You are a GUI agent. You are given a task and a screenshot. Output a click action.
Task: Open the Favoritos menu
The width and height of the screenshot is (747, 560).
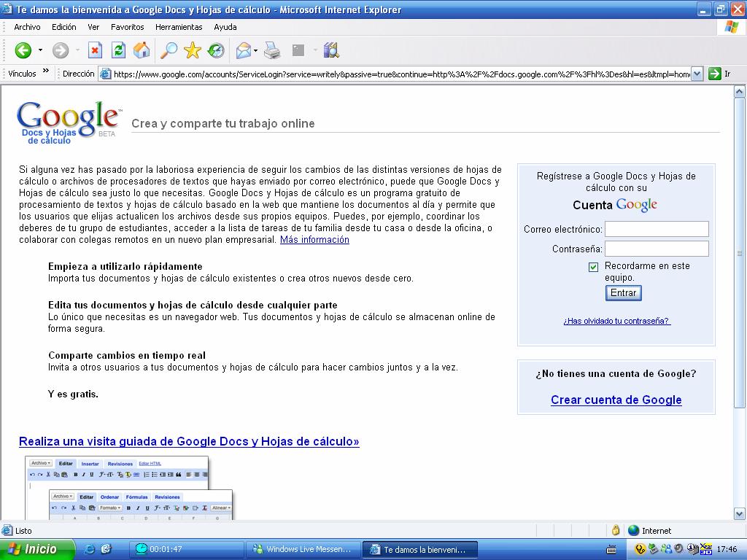(127, 27)
